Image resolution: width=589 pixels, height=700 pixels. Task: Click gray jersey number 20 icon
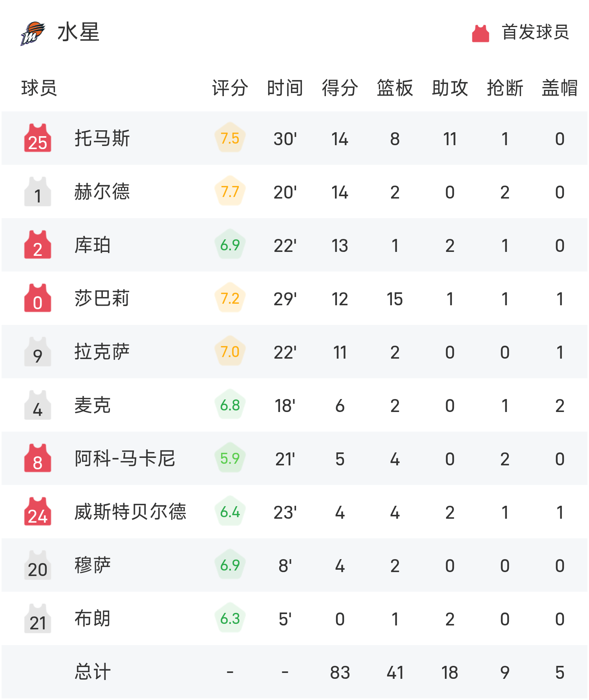point(38,565)
